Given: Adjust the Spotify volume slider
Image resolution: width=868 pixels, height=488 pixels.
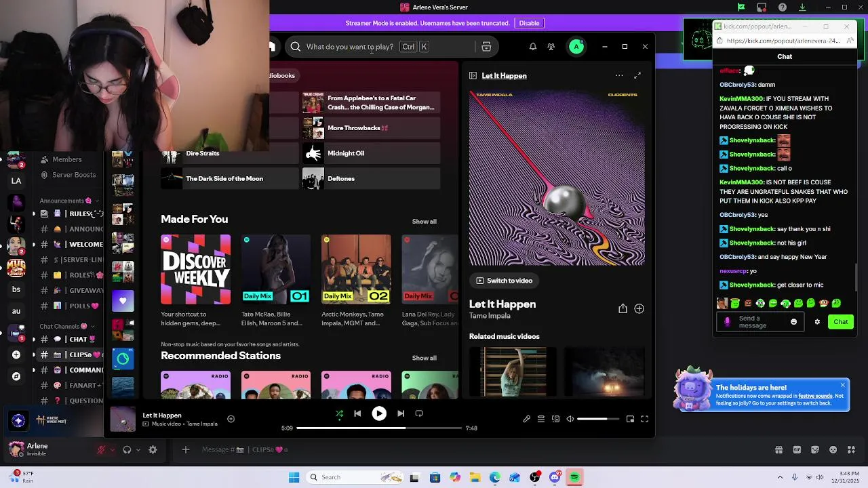Looking at the screenshot, I should [597, 419].
